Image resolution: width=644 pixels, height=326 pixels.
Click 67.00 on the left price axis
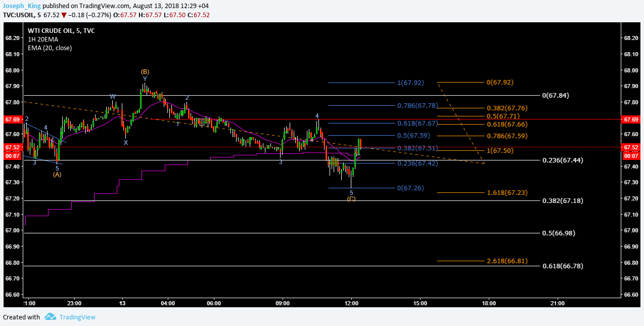point(12,230)
